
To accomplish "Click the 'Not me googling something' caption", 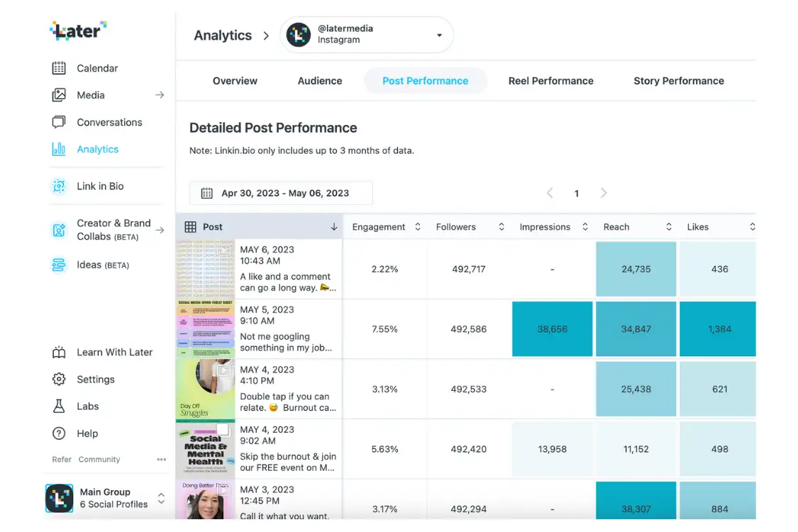I will pyautogui.click(x=286, y=342).
